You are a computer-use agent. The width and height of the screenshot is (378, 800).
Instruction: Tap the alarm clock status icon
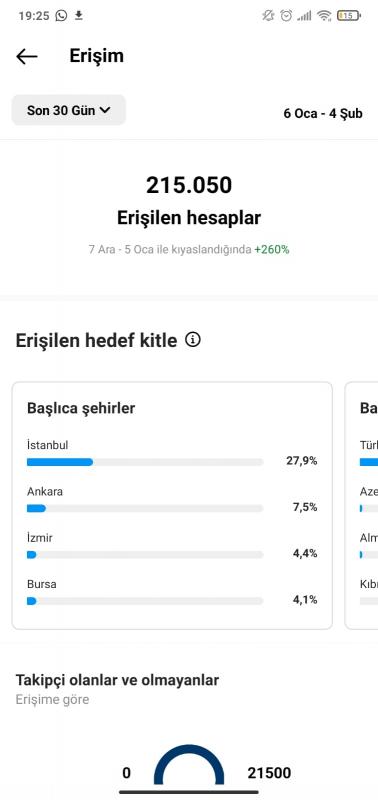[287, 16]
